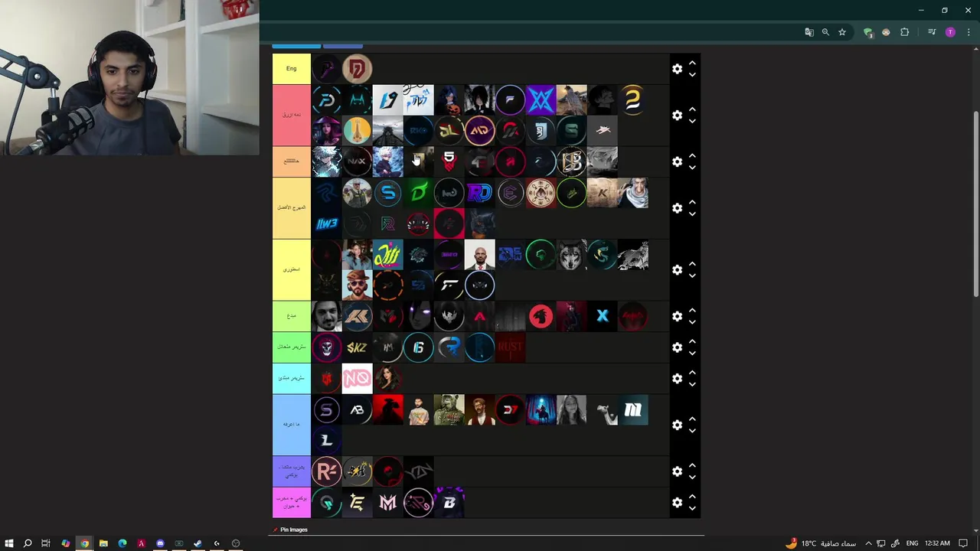The height and width of the screenshot is (551, 980).
Task: Select the purple B logo image
Action: pyautogui.click(x=449, y=502)
